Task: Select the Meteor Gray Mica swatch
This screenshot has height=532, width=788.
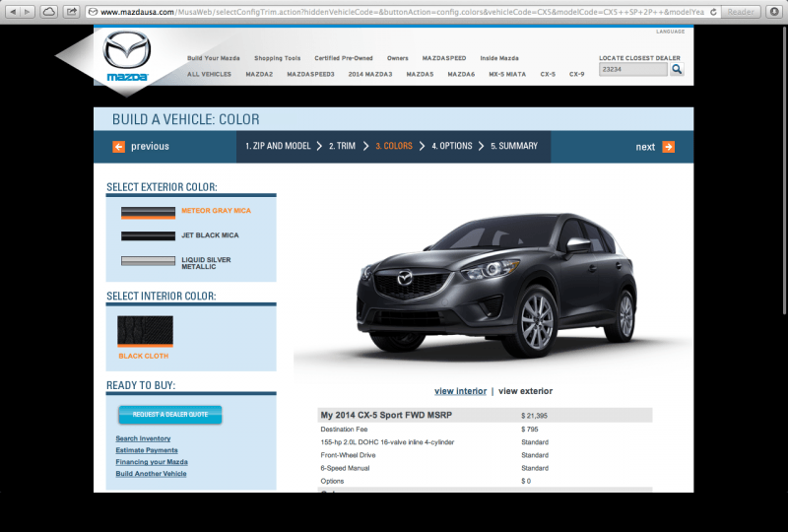Action: click(148, 213)
